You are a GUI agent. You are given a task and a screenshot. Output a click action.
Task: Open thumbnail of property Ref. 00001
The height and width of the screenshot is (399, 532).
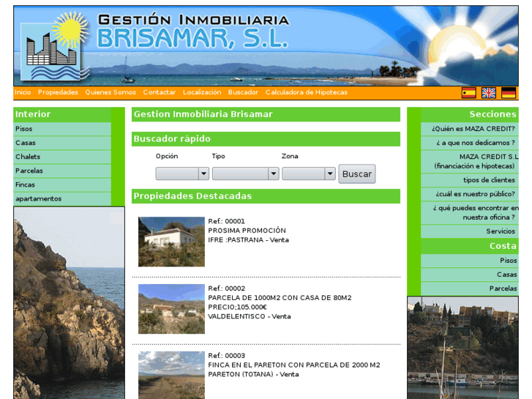pyautogui.click(x=171, y=242)
